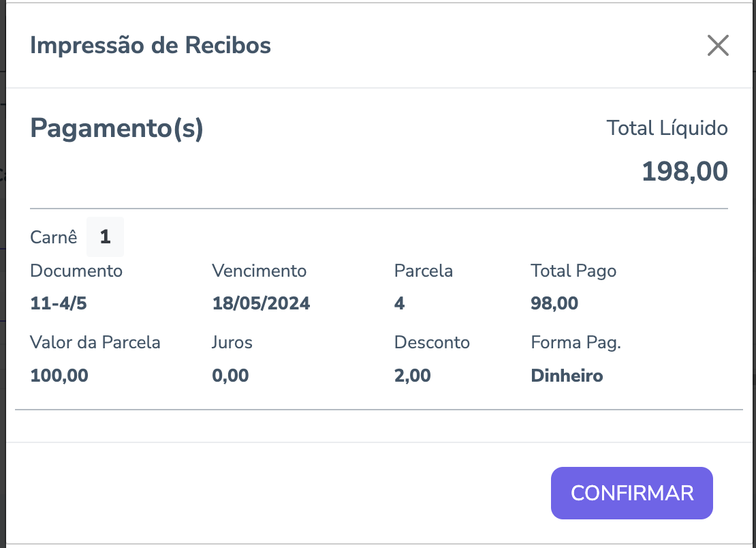The height and width of the screenshot is (548, 756).
Task: Click the Vencimento label
Action: click(259, 271)
